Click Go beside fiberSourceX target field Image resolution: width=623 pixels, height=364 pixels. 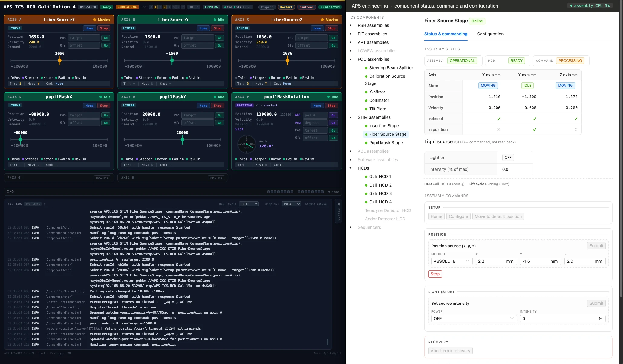point(106,38)
